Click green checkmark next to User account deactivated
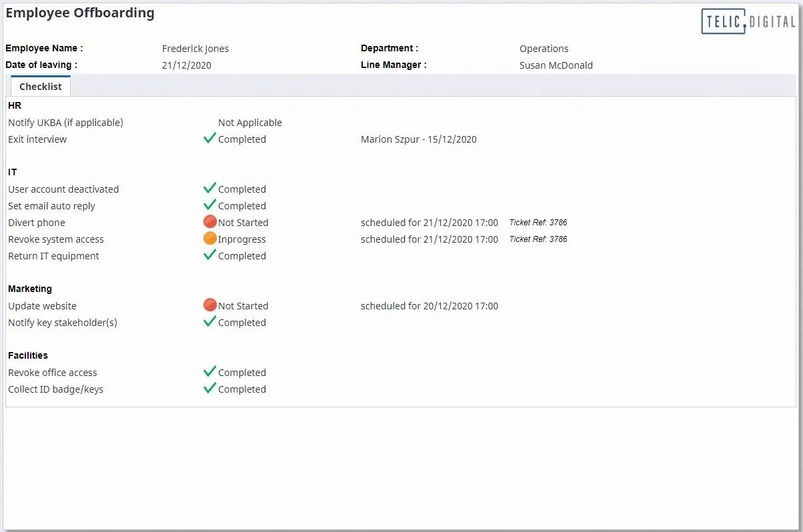803x532 pixels. pos(209,188)
